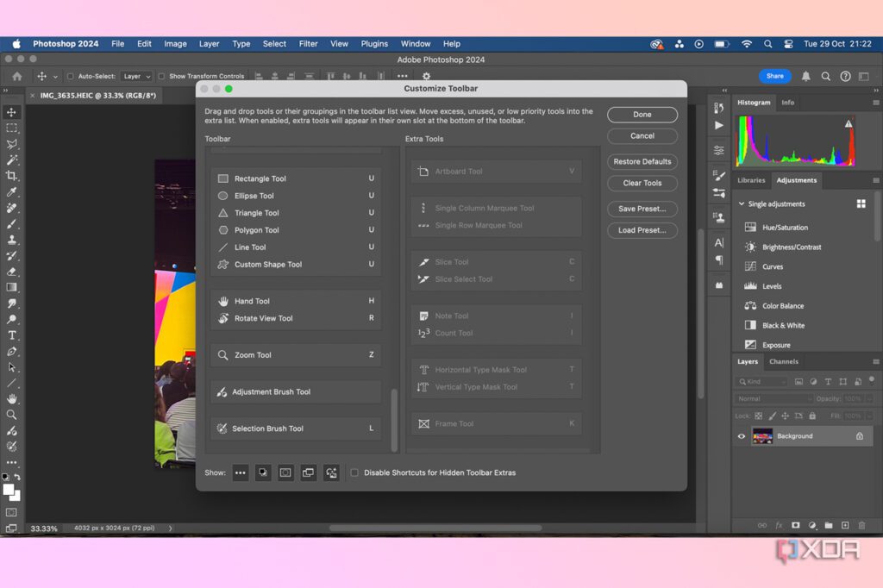Screen dimensions: 883x588
Task: Choose the Path Selection arrow tool
Action: click(11, 367)
